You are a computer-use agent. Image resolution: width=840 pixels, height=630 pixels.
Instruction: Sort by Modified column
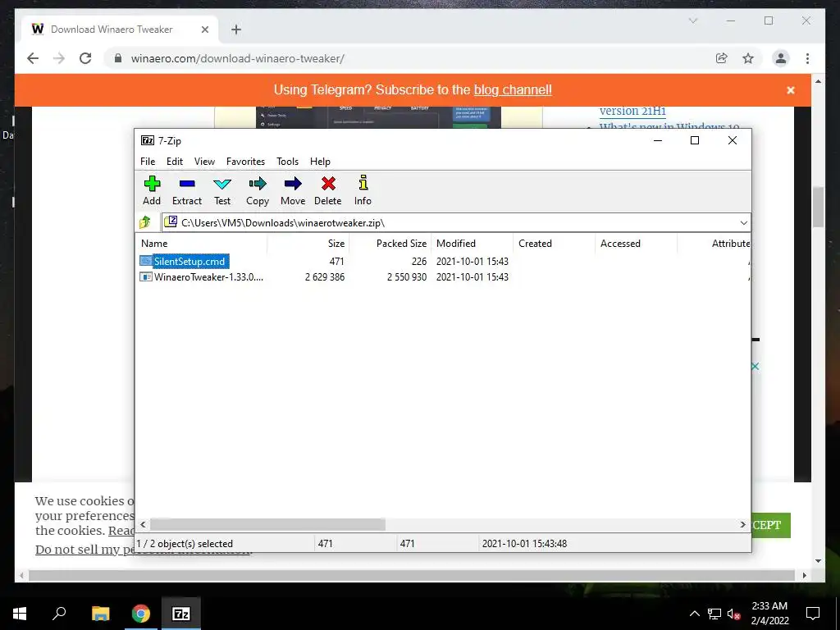click(472, 243)
